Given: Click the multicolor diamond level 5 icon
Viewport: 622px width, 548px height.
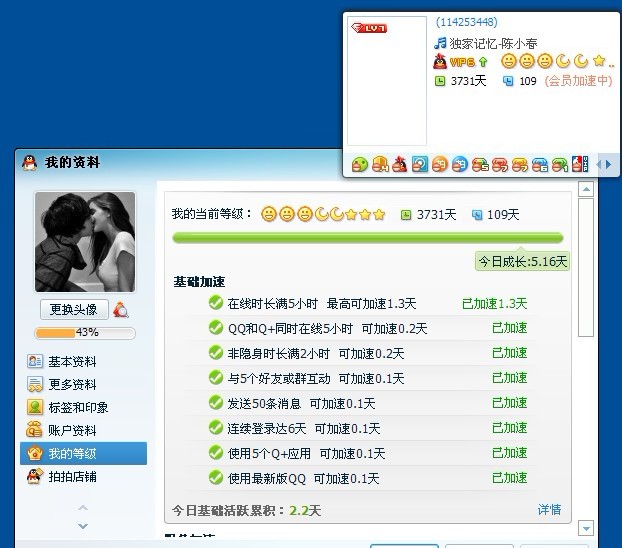Looking at the screenshot, I should 480,164.
